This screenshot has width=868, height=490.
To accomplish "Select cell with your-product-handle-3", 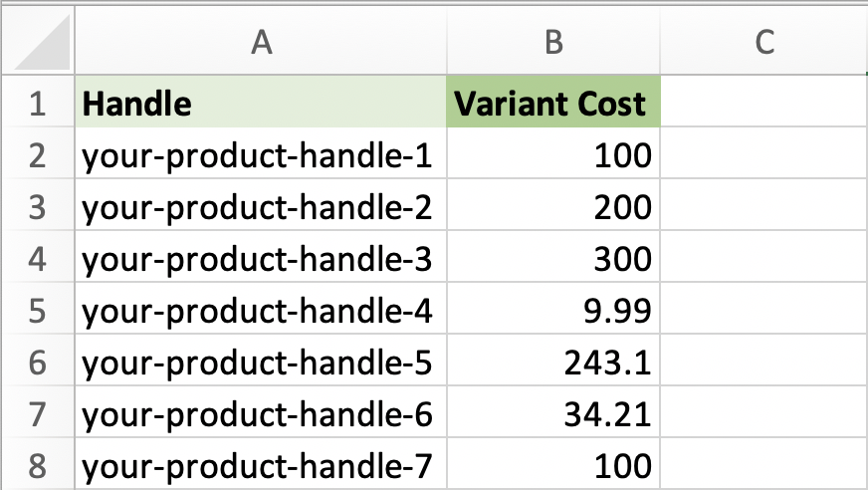I will coord(261,256).
